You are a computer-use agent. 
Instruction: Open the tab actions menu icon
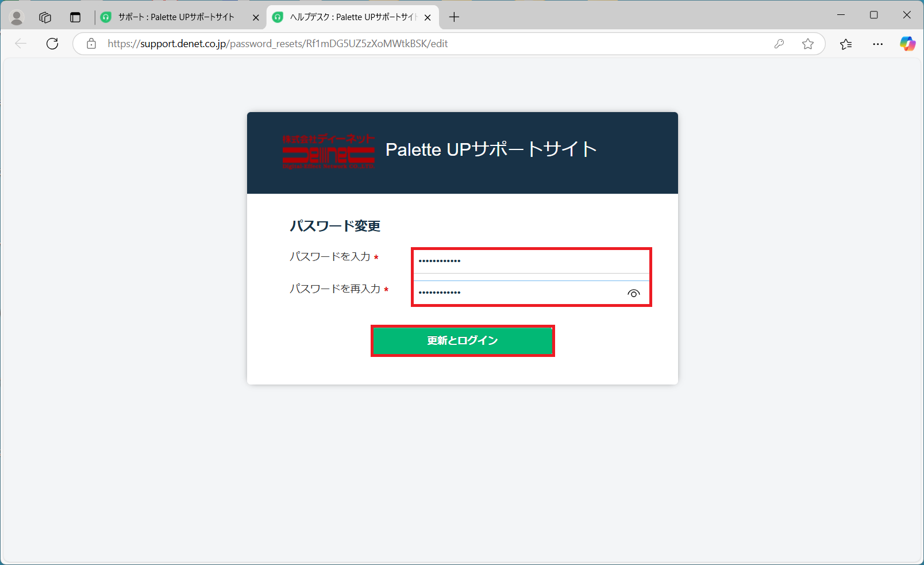coord(75,18)
